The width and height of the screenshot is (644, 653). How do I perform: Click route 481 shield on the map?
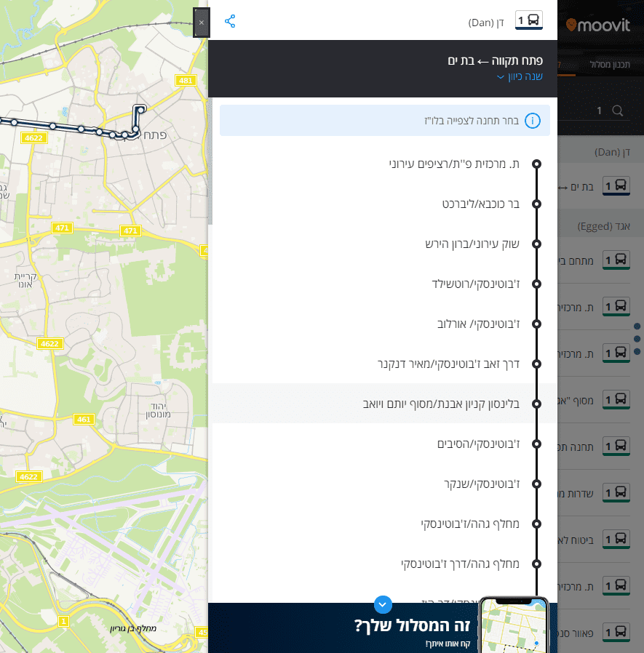186,81
